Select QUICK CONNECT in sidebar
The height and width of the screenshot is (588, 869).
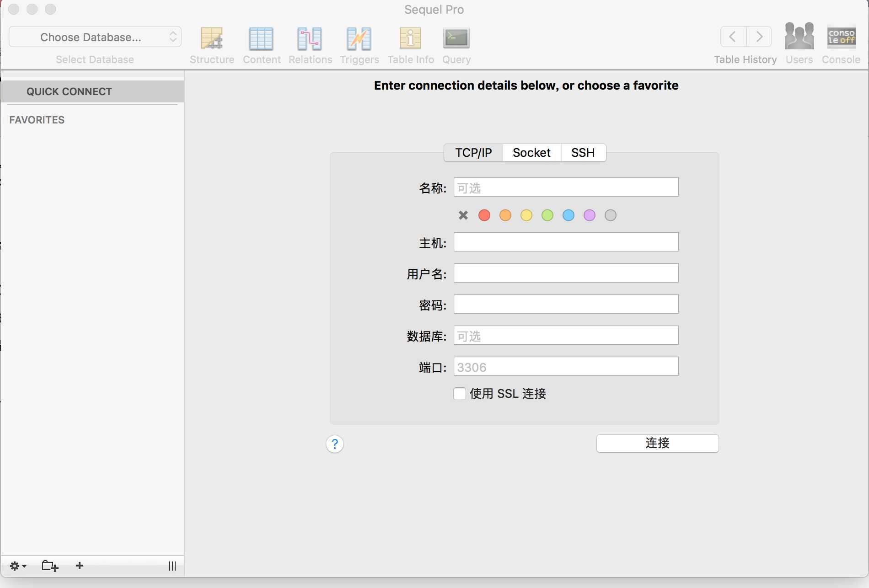92,91
